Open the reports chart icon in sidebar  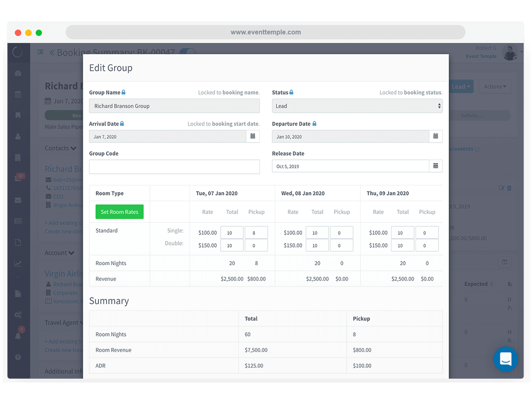tap(18, 264)
